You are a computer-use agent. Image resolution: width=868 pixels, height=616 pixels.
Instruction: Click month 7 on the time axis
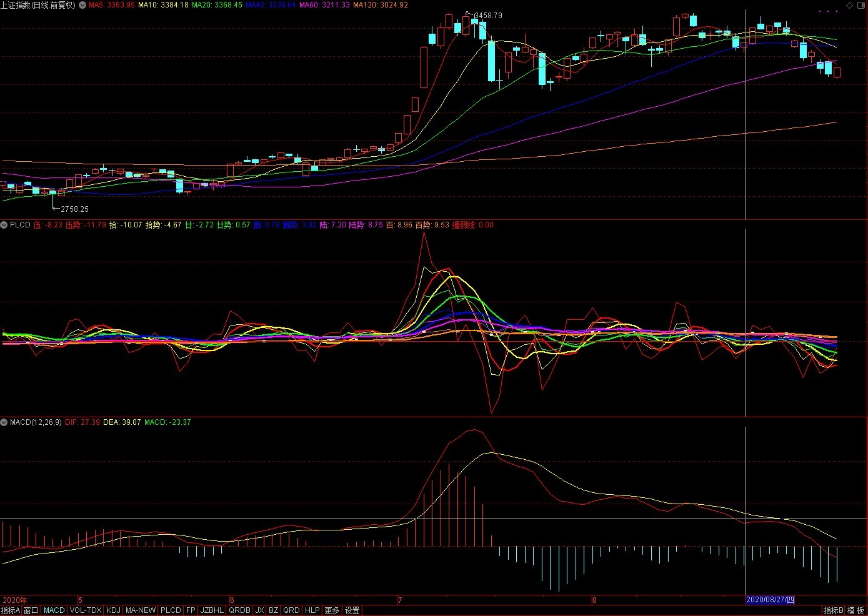(400, 600)
